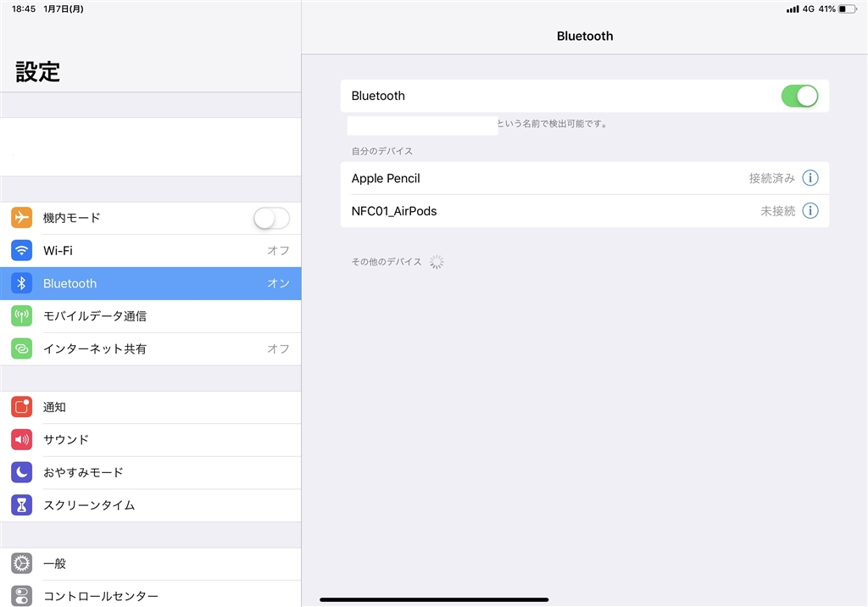The image size is (868, 607).
Task: Open インターネット共有 settings
Action: point(151,348)
